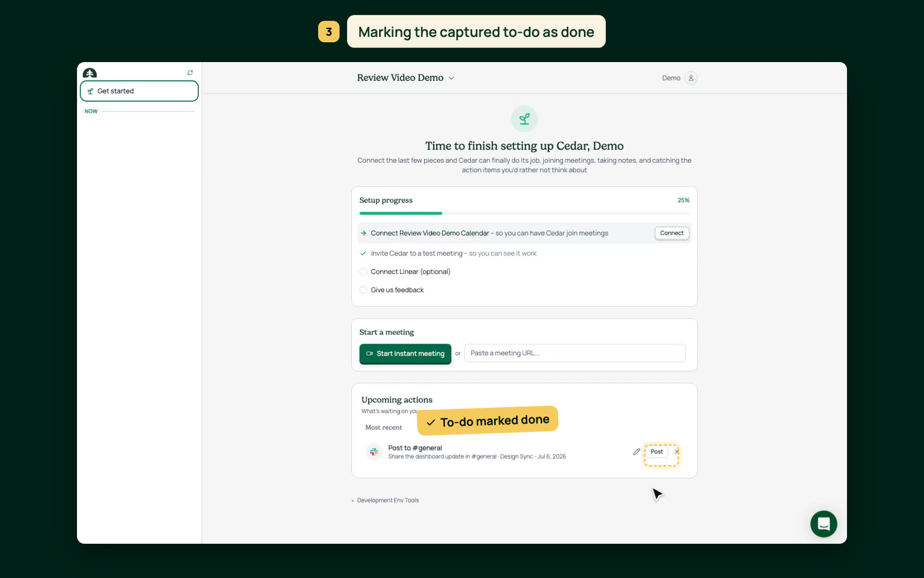
Task: Click the arrow icon beside Connect Review Video Demo Calendar
Action: (363, 233)
